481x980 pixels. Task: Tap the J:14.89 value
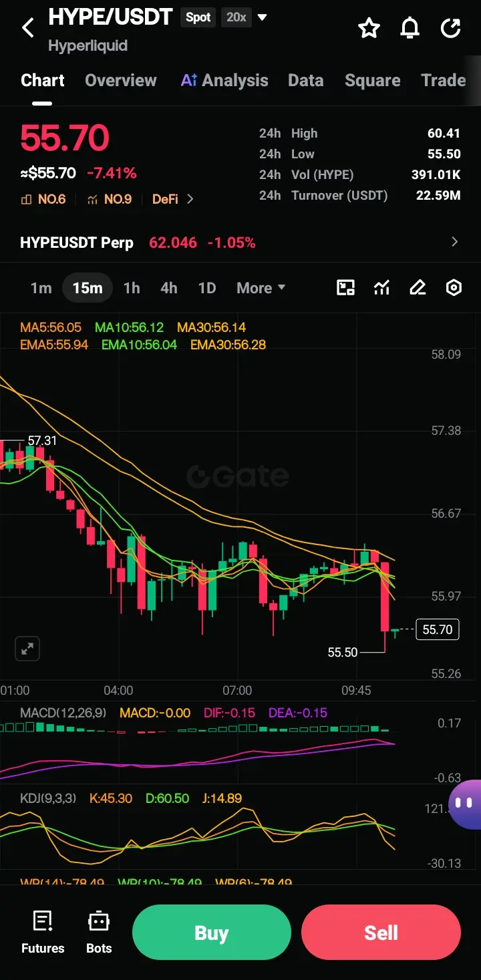pyautogui.click(x=222, y=798)
